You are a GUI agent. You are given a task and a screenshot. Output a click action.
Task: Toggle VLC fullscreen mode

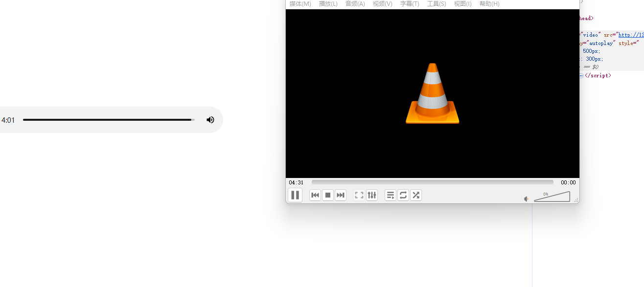point(359,195)
